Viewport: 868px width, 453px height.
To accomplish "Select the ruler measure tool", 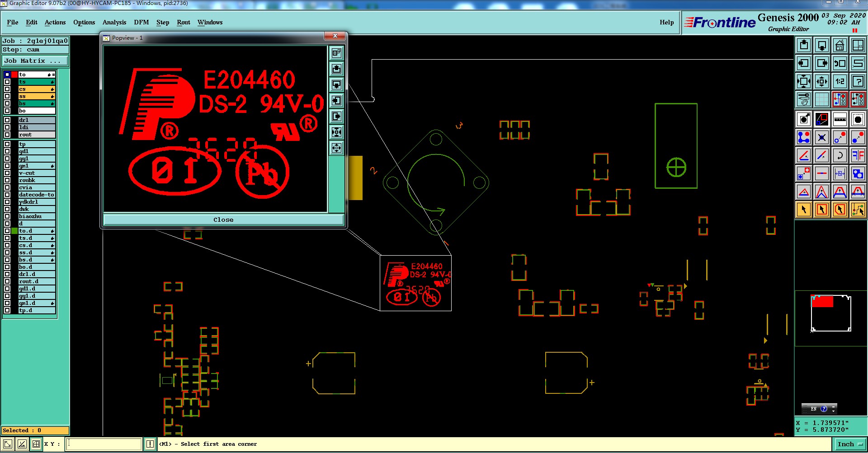I will point(840,119).
